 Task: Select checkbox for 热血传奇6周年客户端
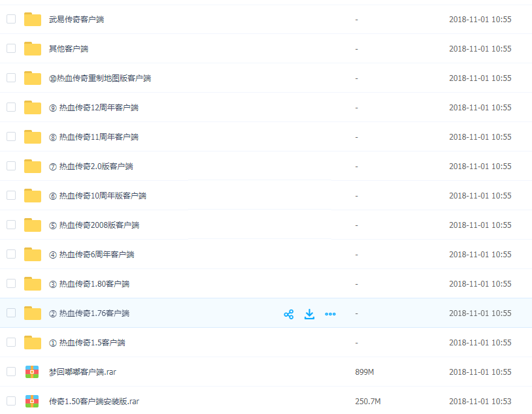point(11,254)
